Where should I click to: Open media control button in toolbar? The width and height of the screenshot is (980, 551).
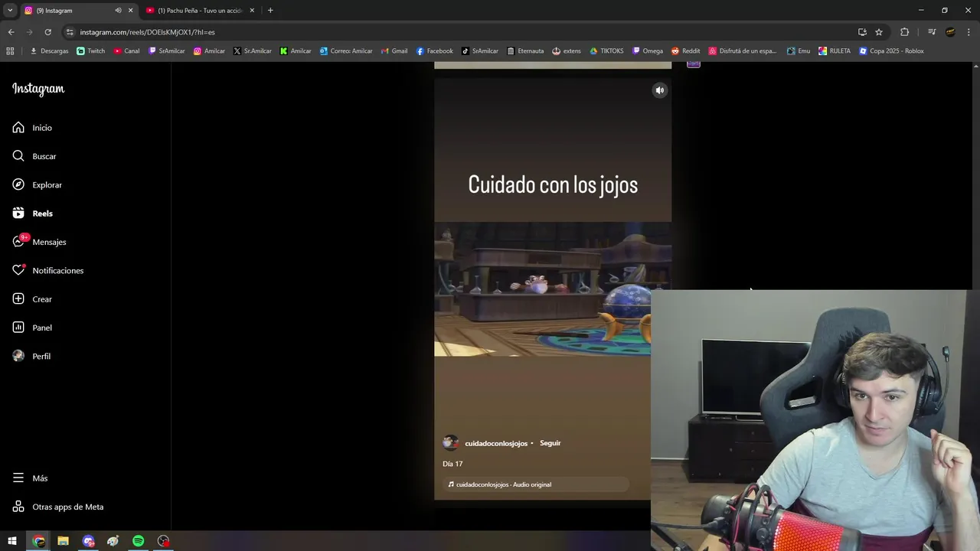point(932,32)
